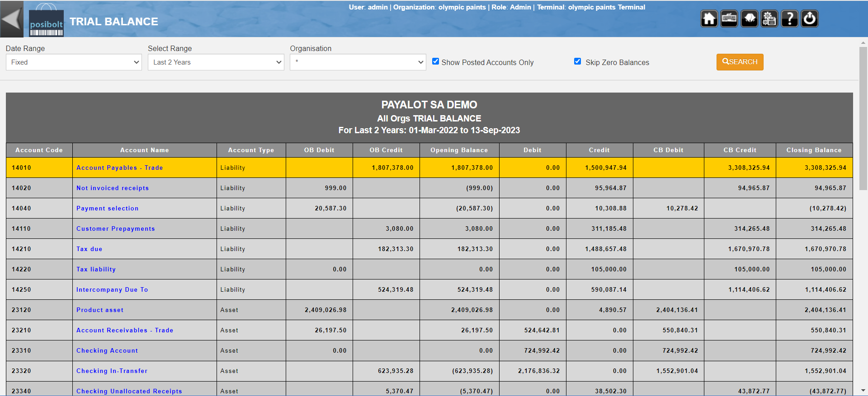Open Checking Unallocated Receipts link
868x396 pixels.
click(x=129, y=391)
